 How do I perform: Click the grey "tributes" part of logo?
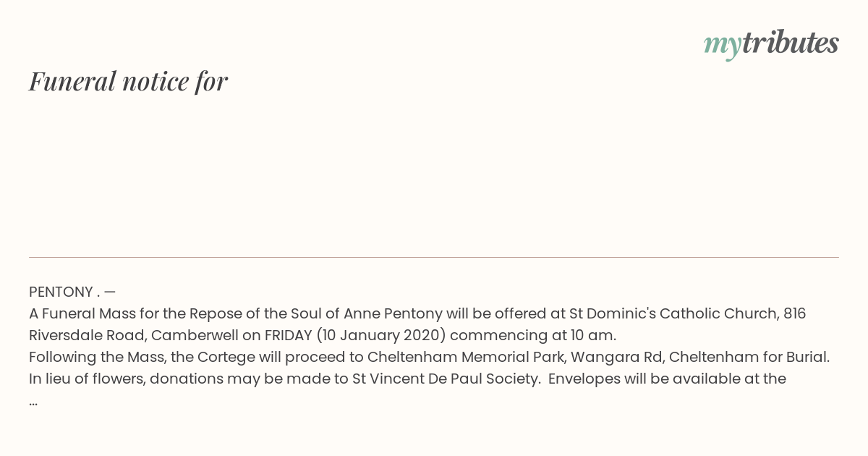[x=791, y=43]
